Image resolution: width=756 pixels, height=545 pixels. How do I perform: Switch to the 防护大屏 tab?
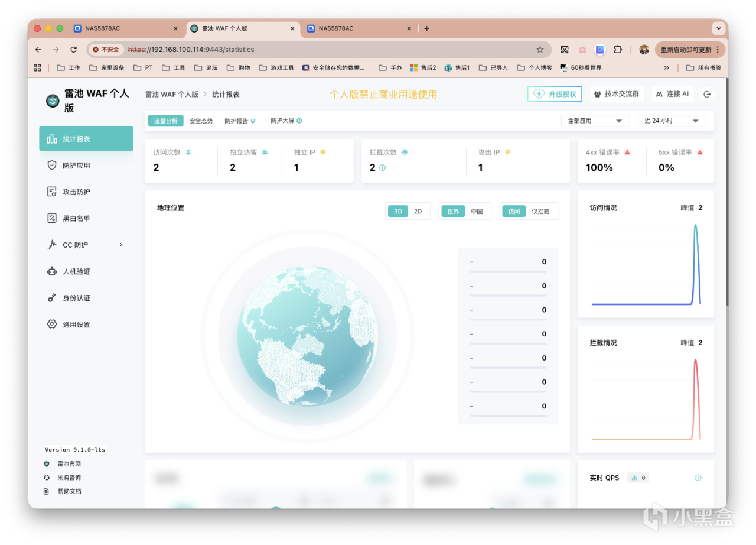pyautogui.click(x=286, y=121)
